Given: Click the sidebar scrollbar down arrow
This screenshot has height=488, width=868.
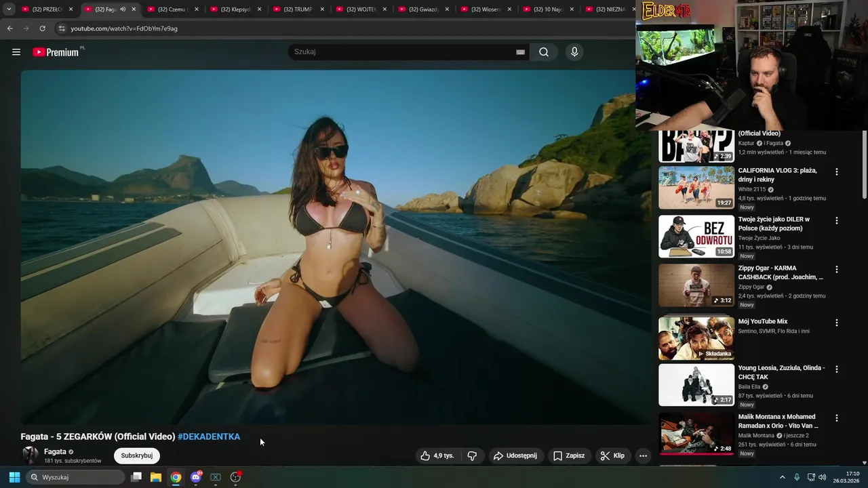Looking at the screenshot, I should [865, 462].
